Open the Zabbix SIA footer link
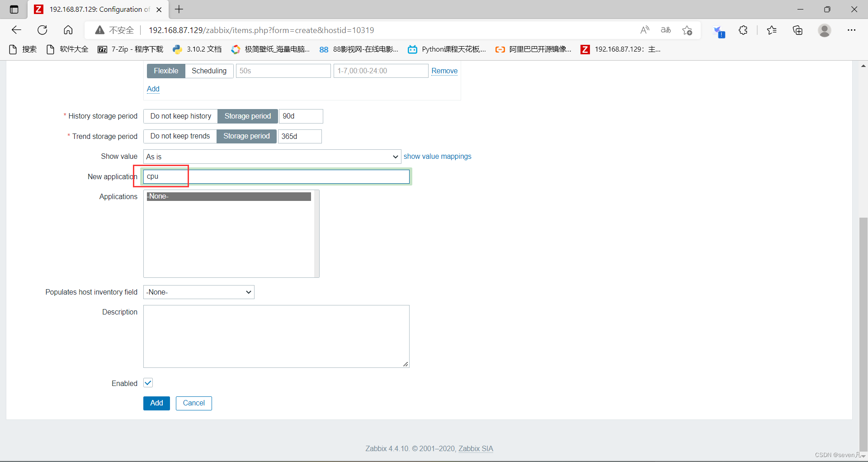 pos(476,449)
